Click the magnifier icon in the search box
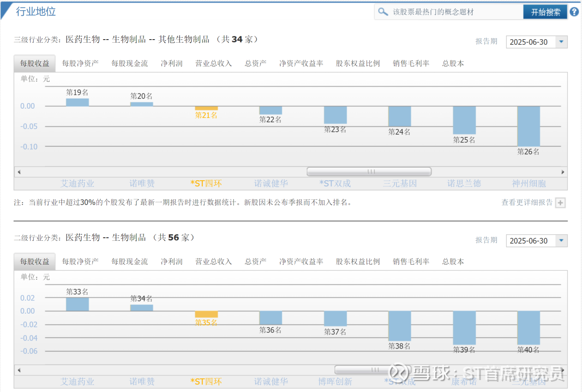The height and width of the screenshot is (392, 582). click(x=383, y=12)
